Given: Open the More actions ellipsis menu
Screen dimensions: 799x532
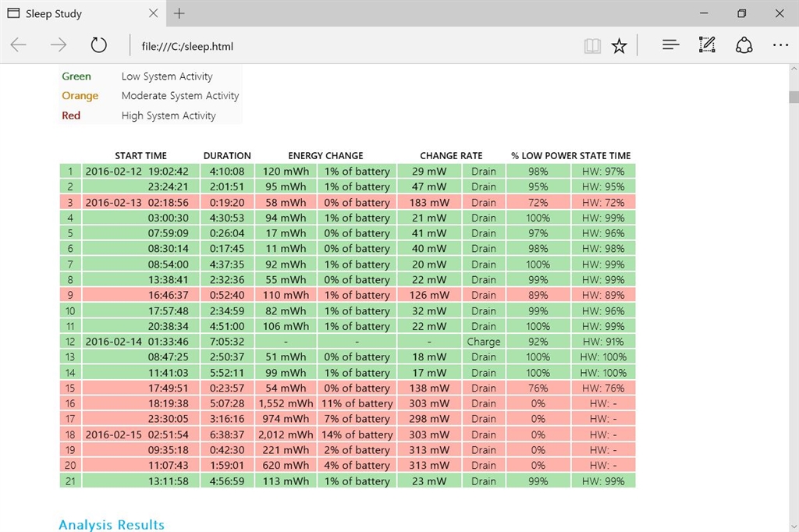Looking at the screenshot, I should 779,45.
